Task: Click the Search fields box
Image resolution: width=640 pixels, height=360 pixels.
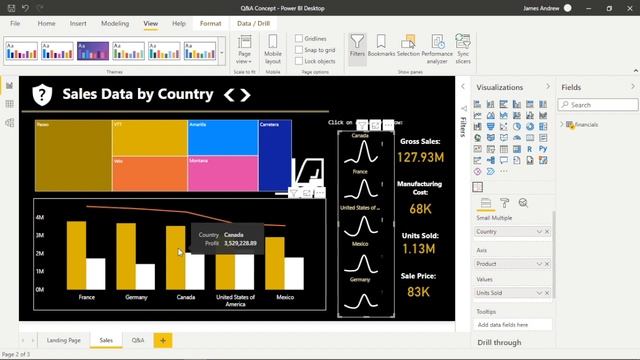Action: (x=598, y=105)
